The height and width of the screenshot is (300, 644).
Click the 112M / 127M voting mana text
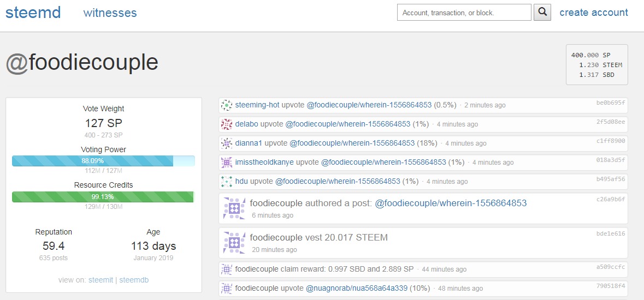[103, 171]
